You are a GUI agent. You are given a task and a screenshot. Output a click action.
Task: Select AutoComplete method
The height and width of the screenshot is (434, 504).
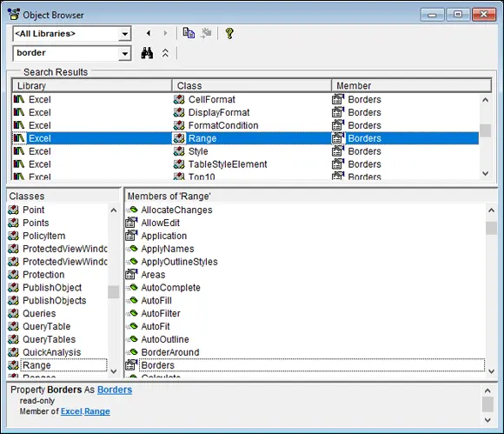(x=170, y=287)
